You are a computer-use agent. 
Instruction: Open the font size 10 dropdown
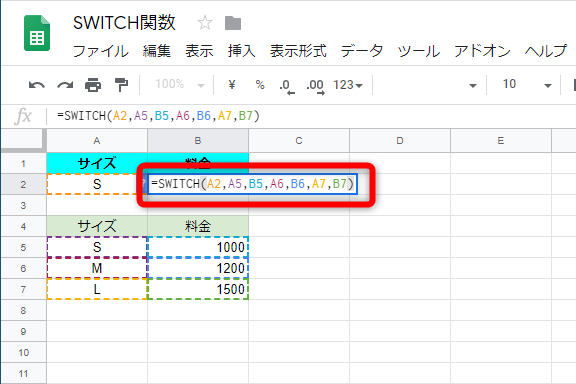[526, 85]
